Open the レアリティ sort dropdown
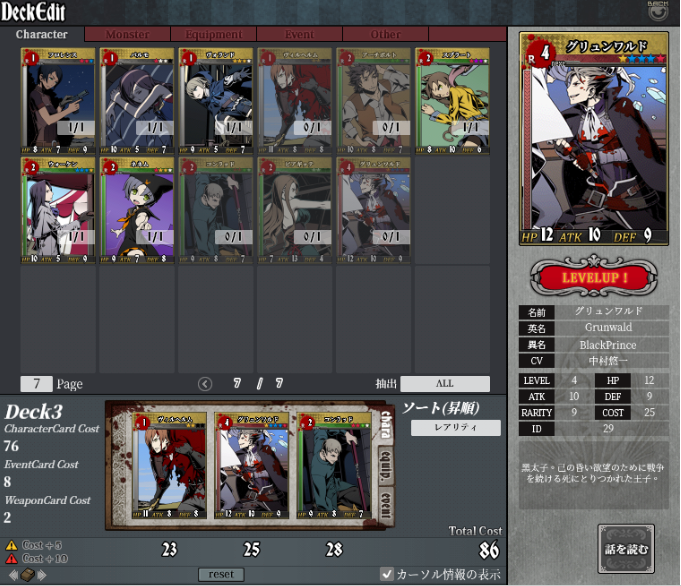The width and height of the screenshot is (681, 586). [456, 427]
